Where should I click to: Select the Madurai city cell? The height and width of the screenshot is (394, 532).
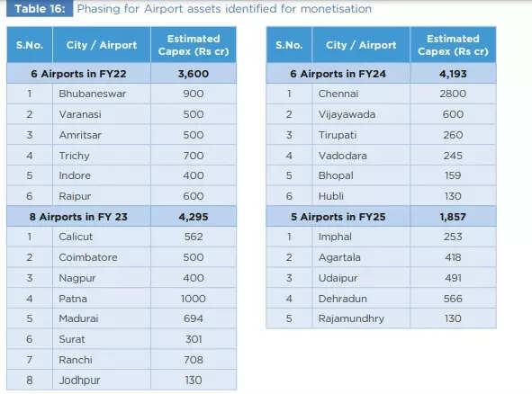pyautogui.click(x=102, y=318)
